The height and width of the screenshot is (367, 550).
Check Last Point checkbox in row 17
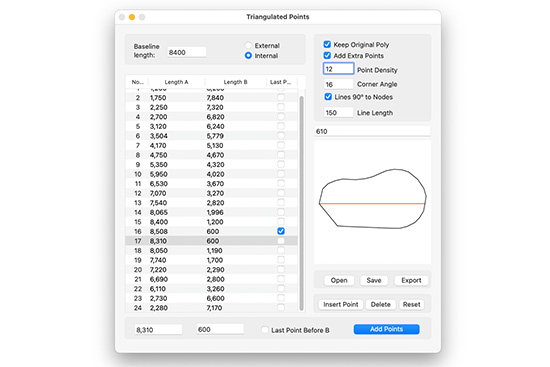tap(281, 241)
